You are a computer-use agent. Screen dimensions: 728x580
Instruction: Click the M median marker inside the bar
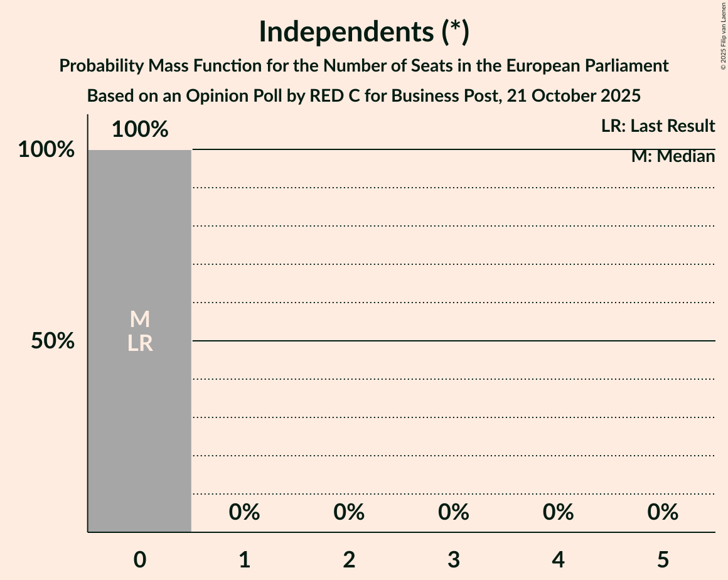[140, 320]
